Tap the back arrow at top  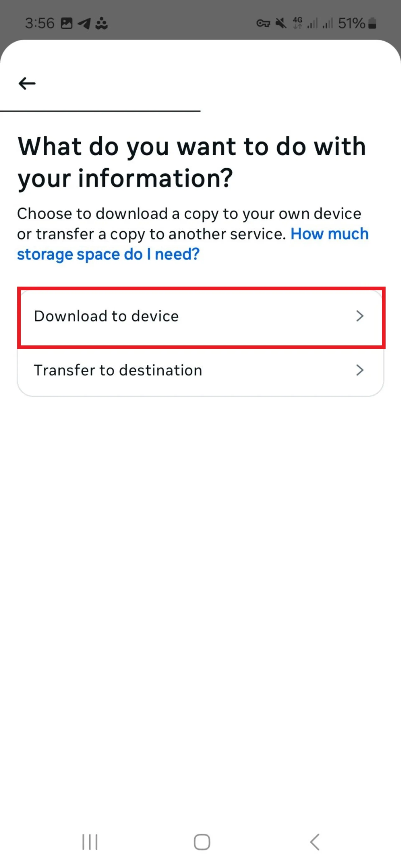point(27,83)
